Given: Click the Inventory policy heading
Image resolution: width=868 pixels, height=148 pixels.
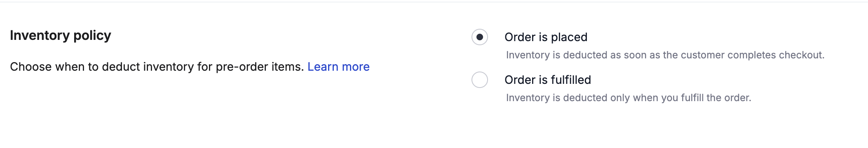Looking at the screenshot, I should [61, 35].
